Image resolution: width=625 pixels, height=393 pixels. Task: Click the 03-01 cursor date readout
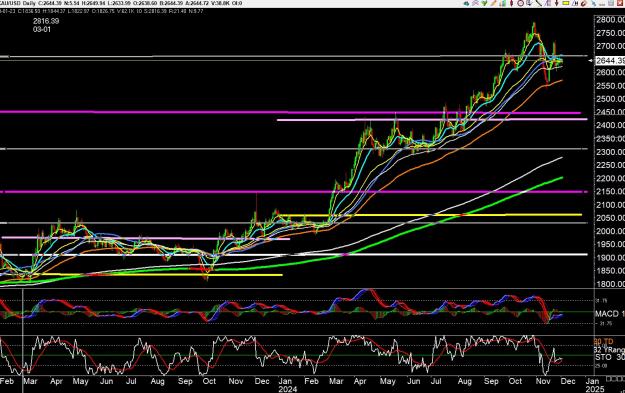(42, 29)
